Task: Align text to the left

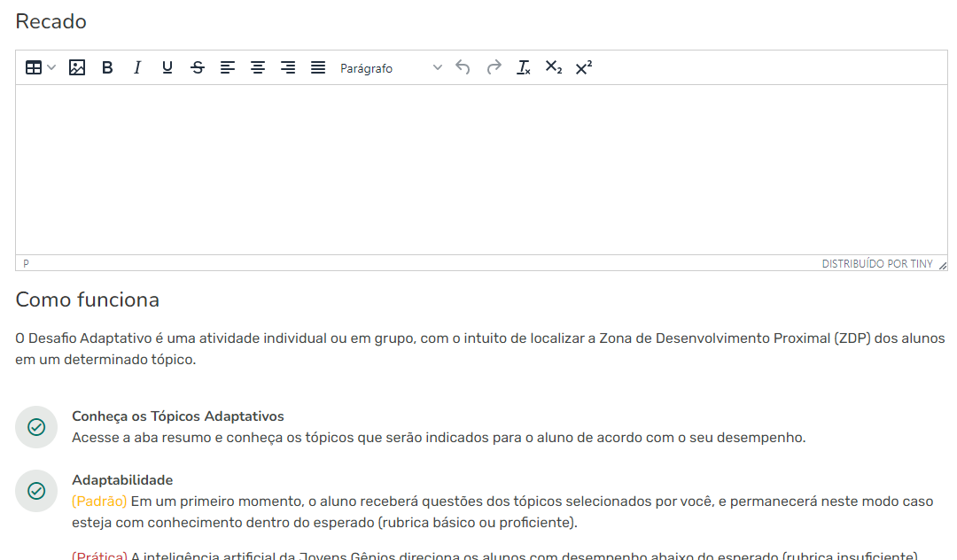Action: click(x=228, y=67)
